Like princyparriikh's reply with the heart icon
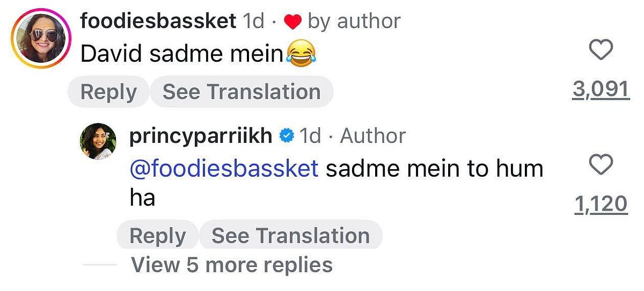This screenshot has height=291, width=644. coord(601,164)
